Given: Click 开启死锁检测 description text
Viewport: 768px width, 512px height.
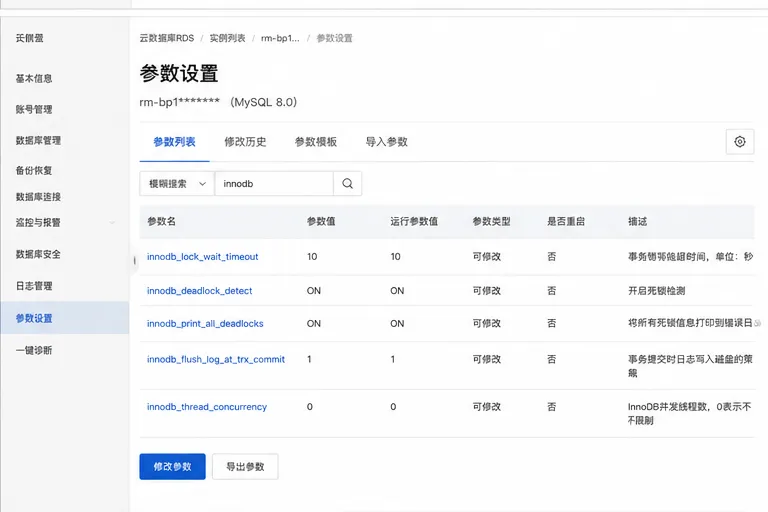Looking at the screenshot, I should [x=656, y=291].
